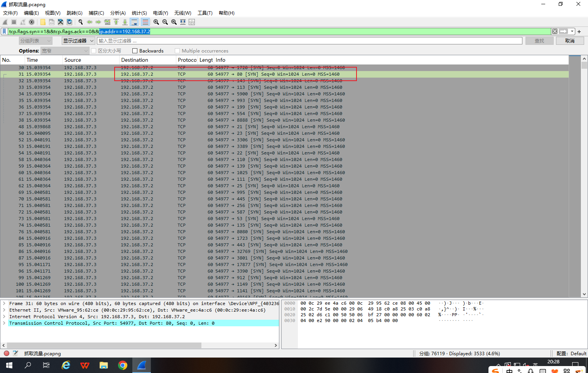Close the capture file from the toolbar
This screenshot has height=373, width=588.
(61, 22)
